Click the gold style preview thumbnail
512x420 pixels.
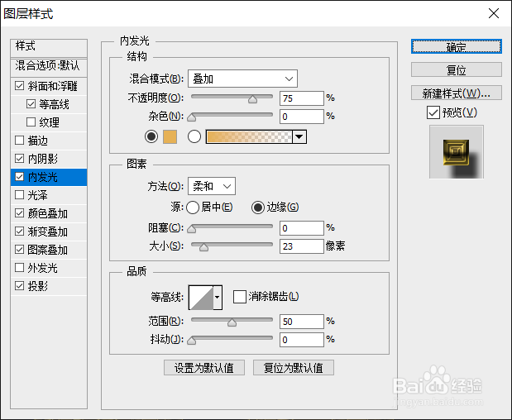pos(457,152)
